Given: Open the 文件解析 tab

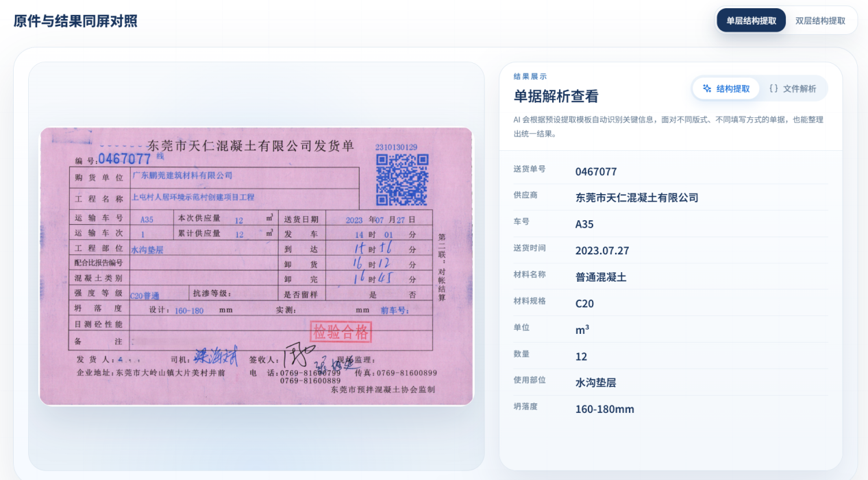Looking at the screenshot, I should [x=793, y=88].
